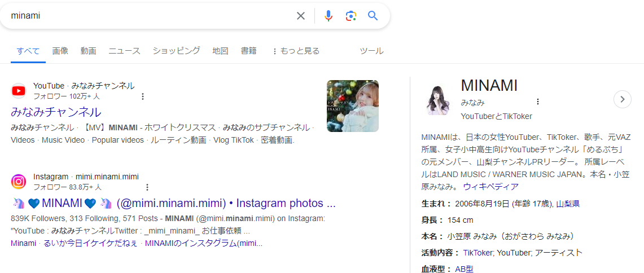This screenshot has width=644, height=273.
Task: Switch to ニュース news tab
Action: coord(124,51)
